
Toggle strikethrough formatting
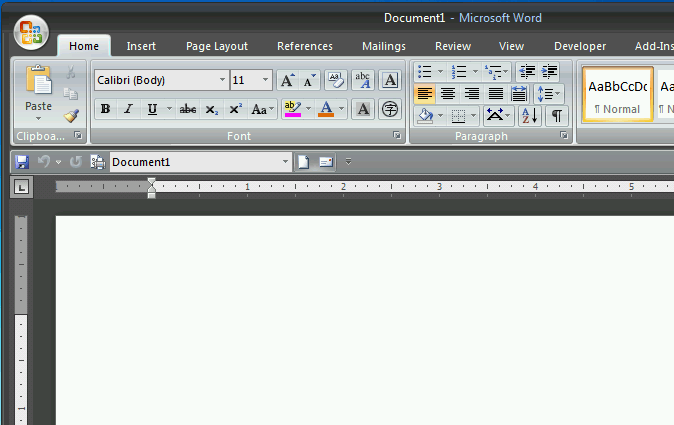(188, 109)
